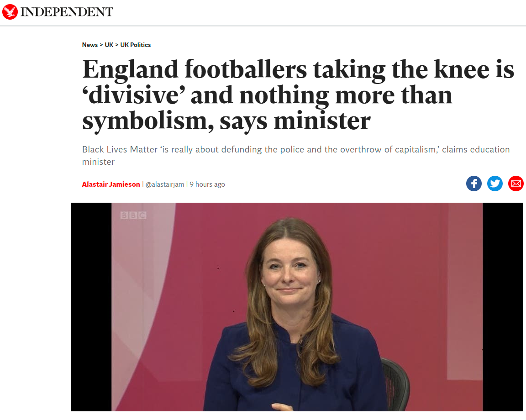Click the '9 hours ago' timestamp
Viewport: 526px width, 420px height.
pos(207,184)
